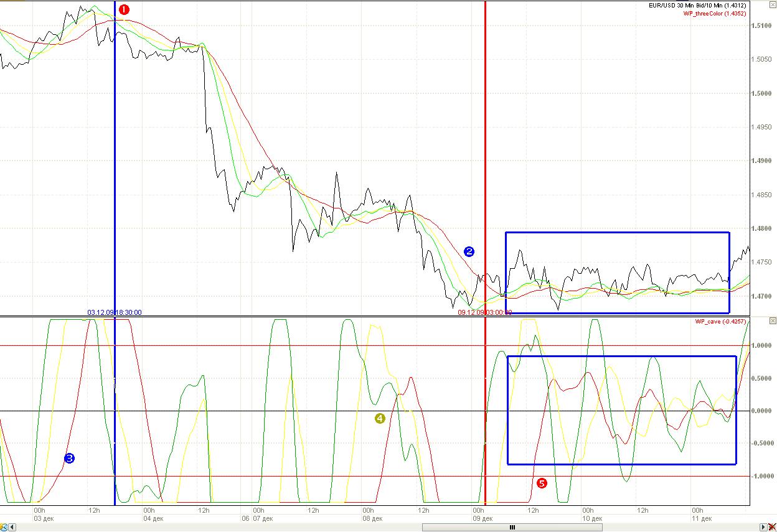Click the 1.5000 price axis label

763,93
